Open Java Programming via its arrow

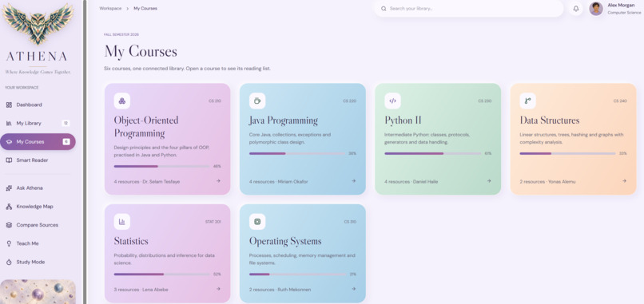pos(353,180)
